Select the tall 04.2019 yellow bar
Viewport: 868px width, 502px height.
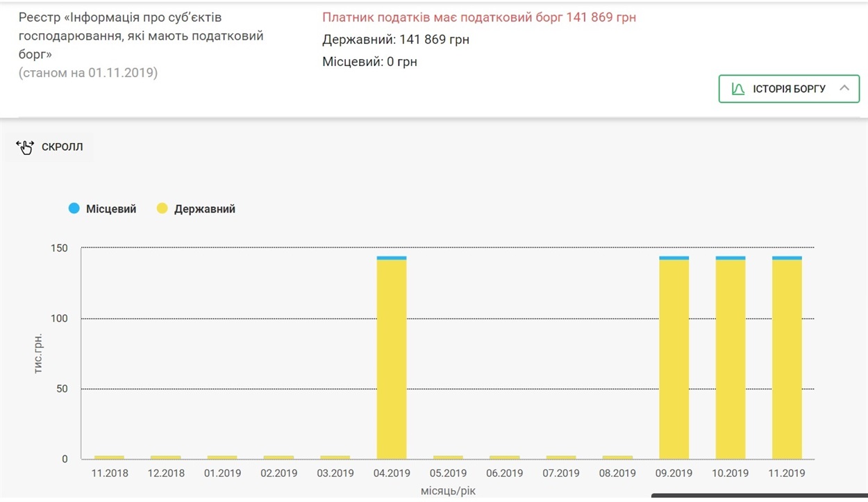click(x=392, y=359)
